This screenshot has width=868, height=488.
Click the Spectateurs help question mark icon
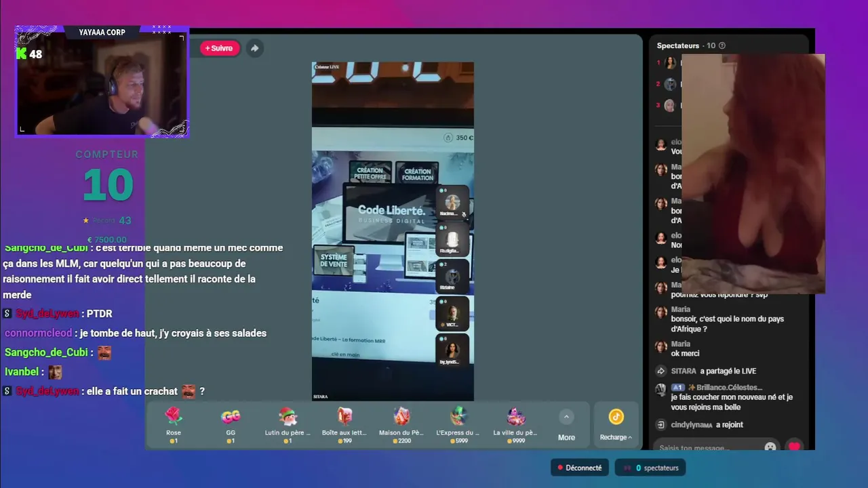(x=722, y=45)
